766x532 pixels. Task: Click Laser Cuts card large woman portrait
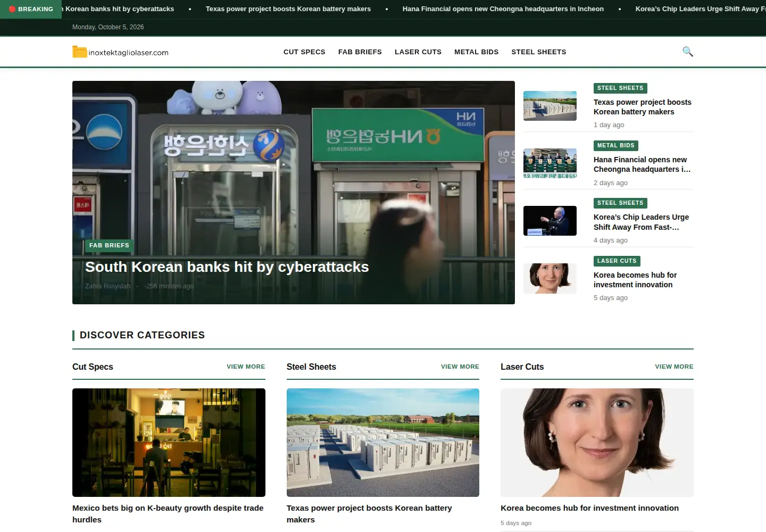[x=597, y=443]
